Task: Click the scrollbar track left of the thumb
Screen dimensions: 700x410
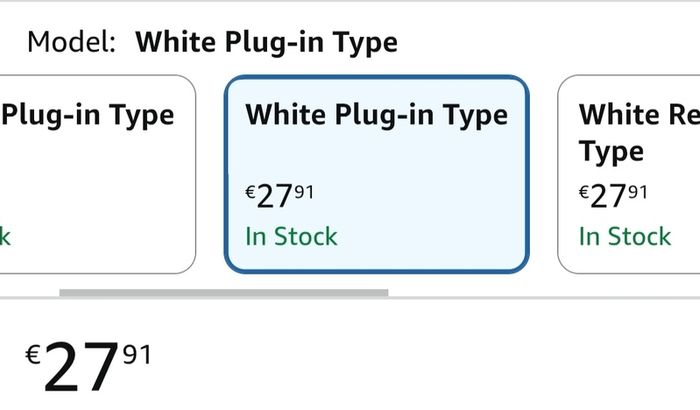Action: pos(29,293)
